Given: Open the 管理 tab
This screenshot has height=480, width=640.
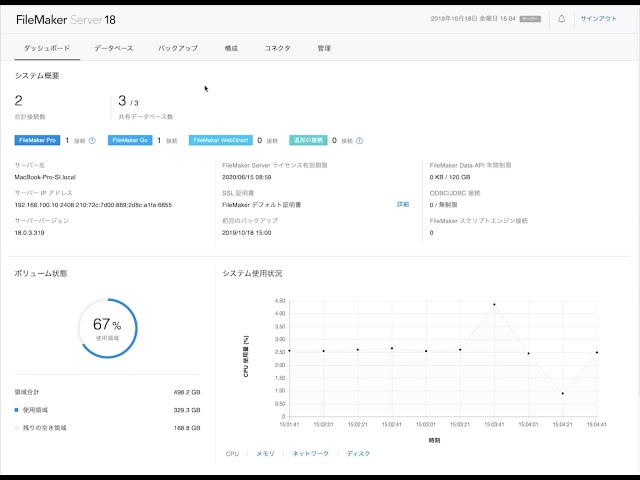Looking at the screenshot, I should (x=324, y=48).
